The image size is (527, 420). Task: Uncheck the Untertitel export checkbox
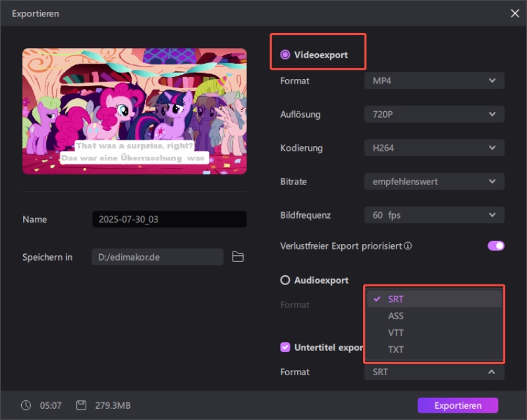click(x=285, y=347)
